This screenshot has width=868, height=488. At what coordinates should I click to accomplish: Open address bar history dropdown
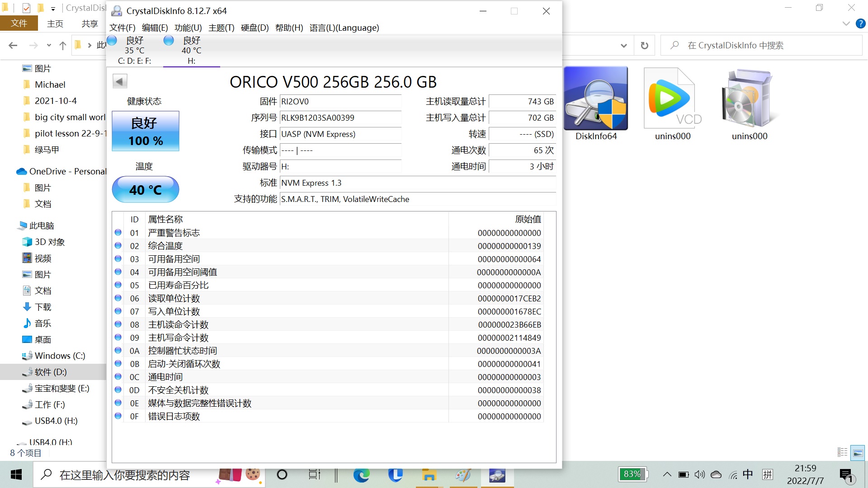[x=624, y=45]
